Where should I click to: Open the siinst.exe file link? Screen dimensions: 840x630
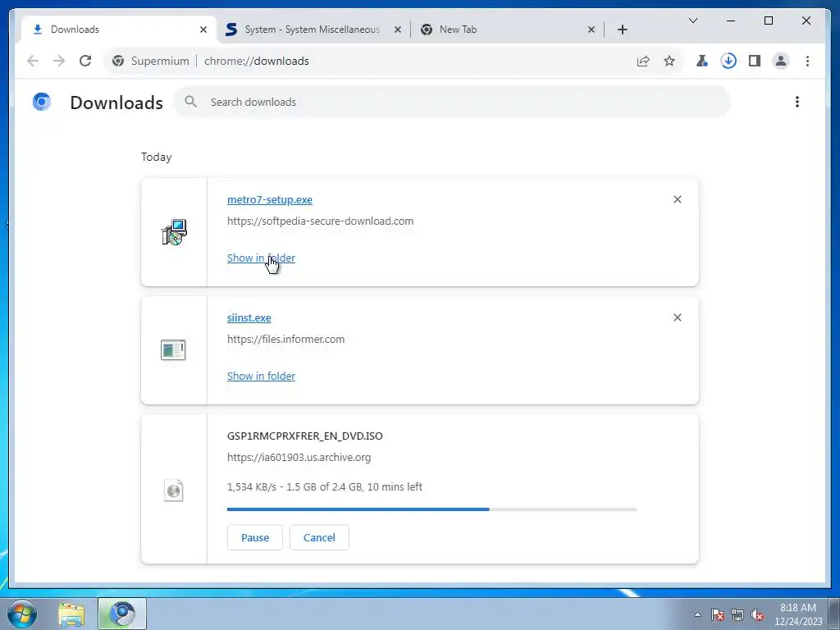[x=249, y=317]
